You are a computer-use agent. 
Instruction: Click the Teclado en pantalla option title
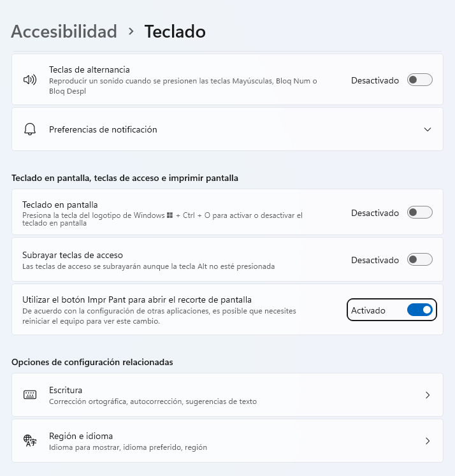point(60,205)
